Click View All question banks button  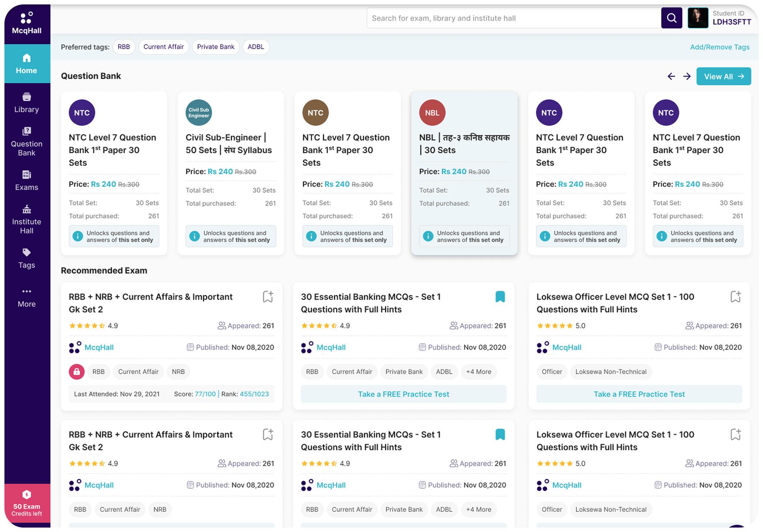[x=723, y=76]
